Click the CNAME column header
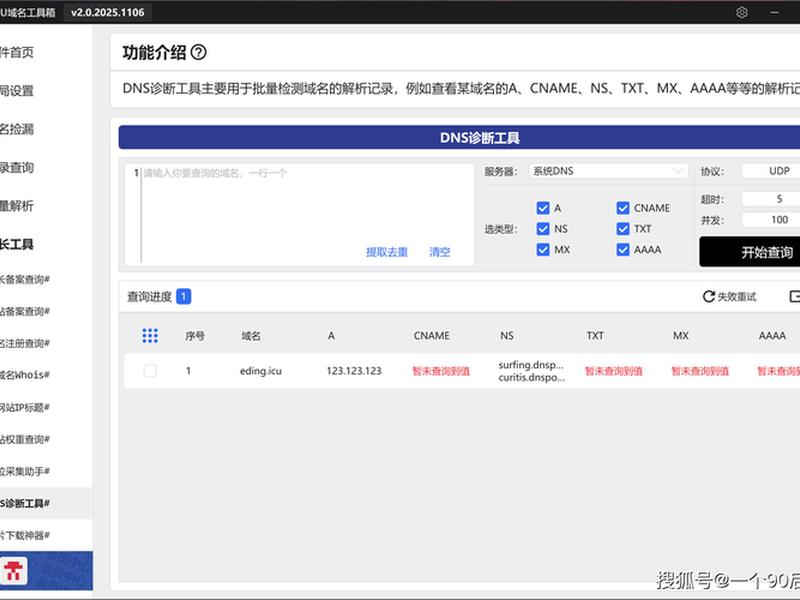This screenshot has height=600, width=800. tap(432, 336)
